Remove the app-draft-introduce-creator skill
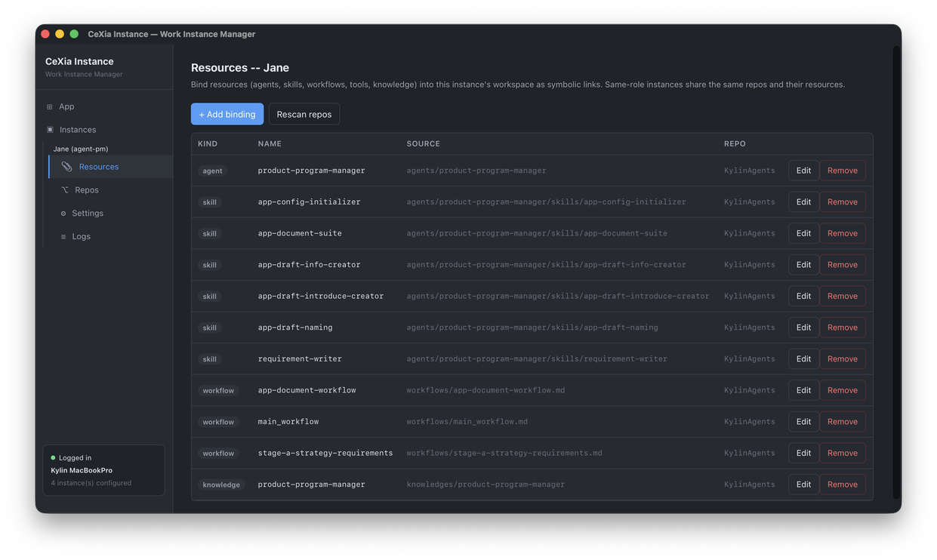937x560 pixels. click(843, 296)
